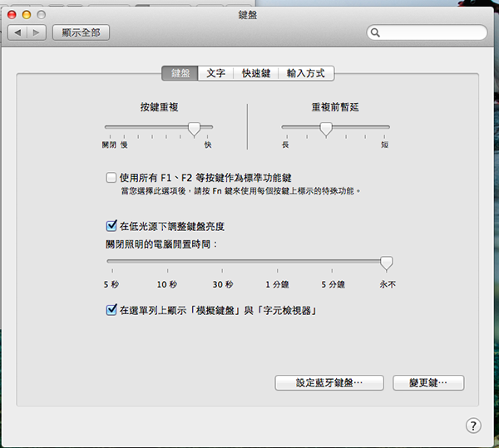Image resolution: width=499 pixels, height=448 pixels.
Task: Switch to the 鍵盤 tab
Action: [180, 73]
